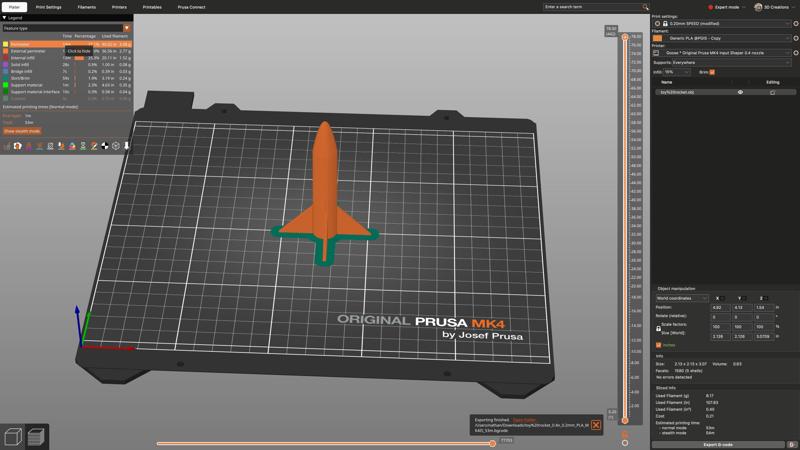Toggle Wipe moves display icon

(x=18, y=146)
